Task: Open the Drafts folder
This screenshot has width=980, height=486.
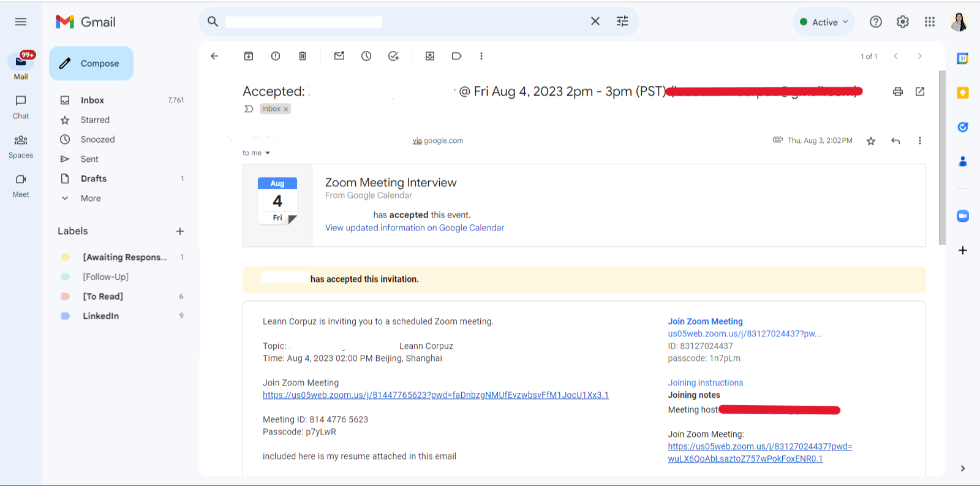Action: click(94, 179)
